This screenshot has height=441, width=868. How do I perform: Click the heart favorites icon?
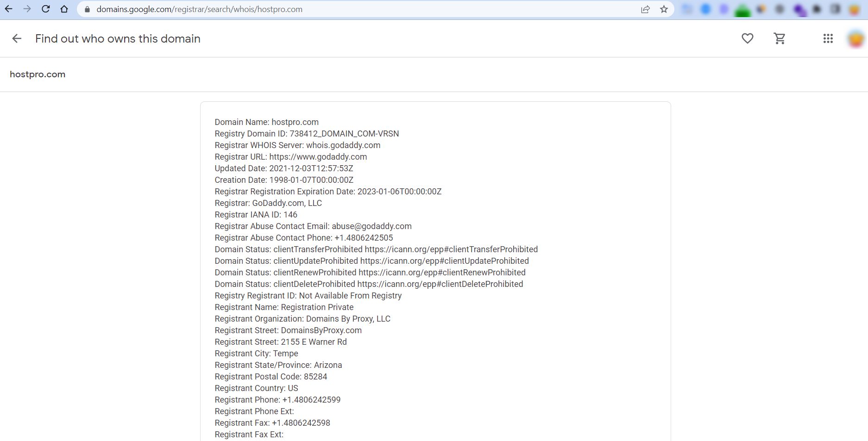pos(748,38)
